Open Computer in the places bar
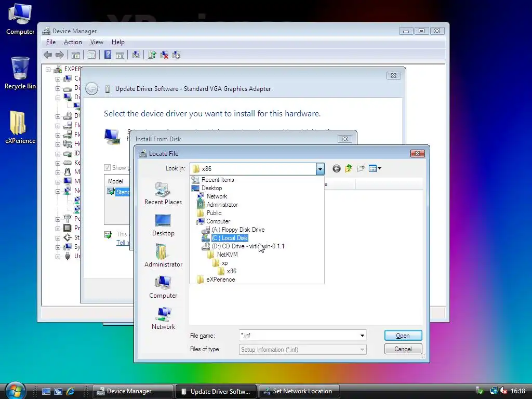The height and width of the screenshot is (399, 532). click(x=163, y=287)
